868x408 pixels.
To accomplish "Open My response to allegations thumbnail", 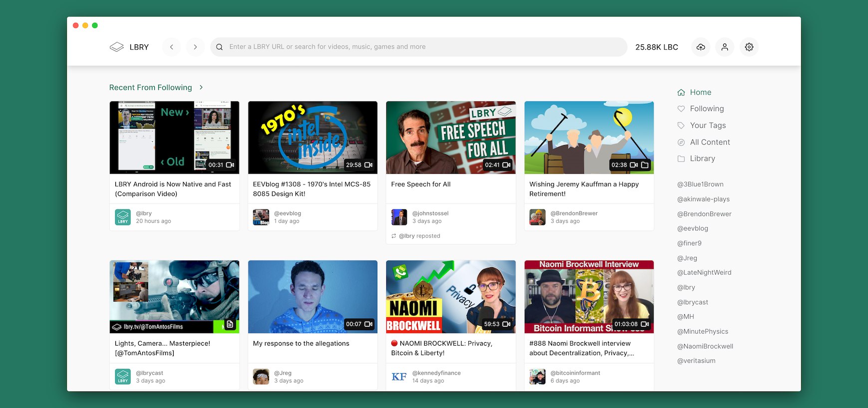I will pos(312,297).
